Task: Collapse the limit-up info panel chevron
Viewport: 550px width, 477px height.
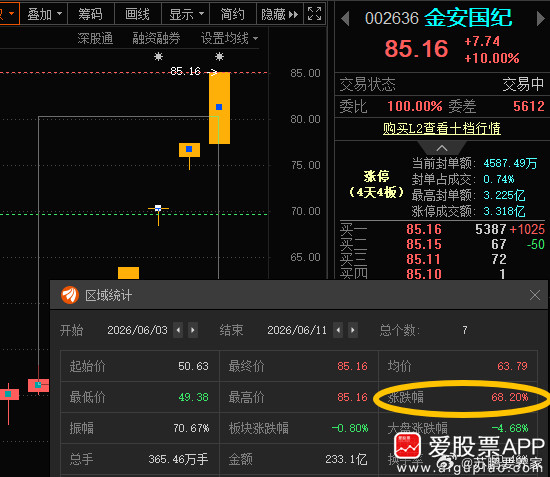Action: [x=442, y=148]
